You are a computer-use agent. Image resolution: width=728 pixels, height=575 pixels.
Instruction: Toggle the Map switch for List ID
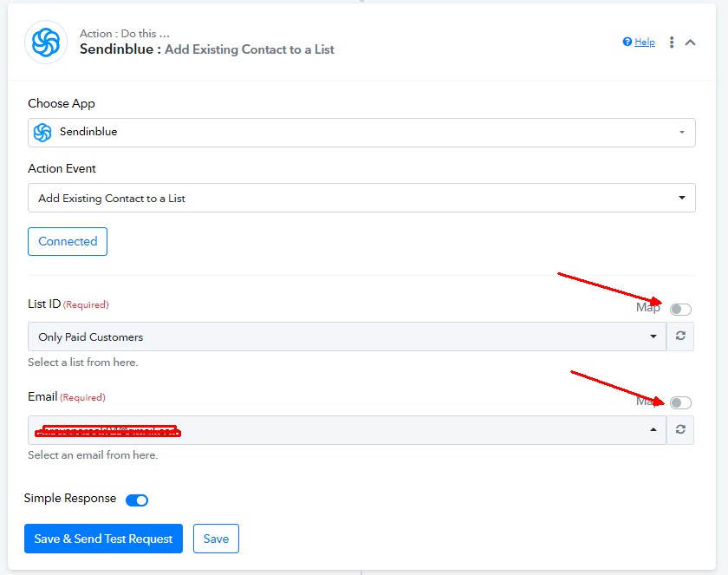(680, 310)
